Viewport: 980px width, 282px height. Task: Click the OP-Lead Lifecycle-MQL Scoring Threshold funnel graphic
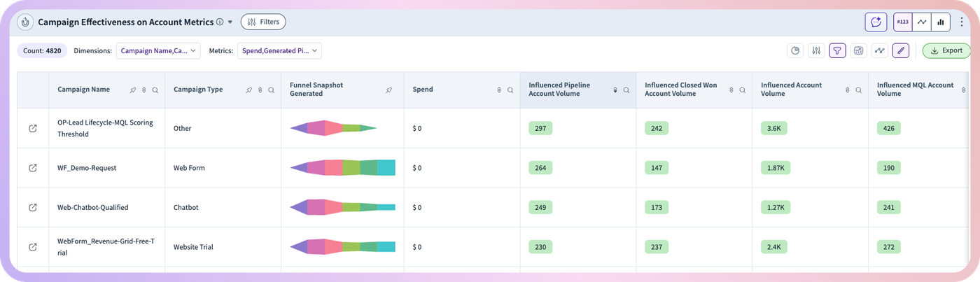[333, 128]
